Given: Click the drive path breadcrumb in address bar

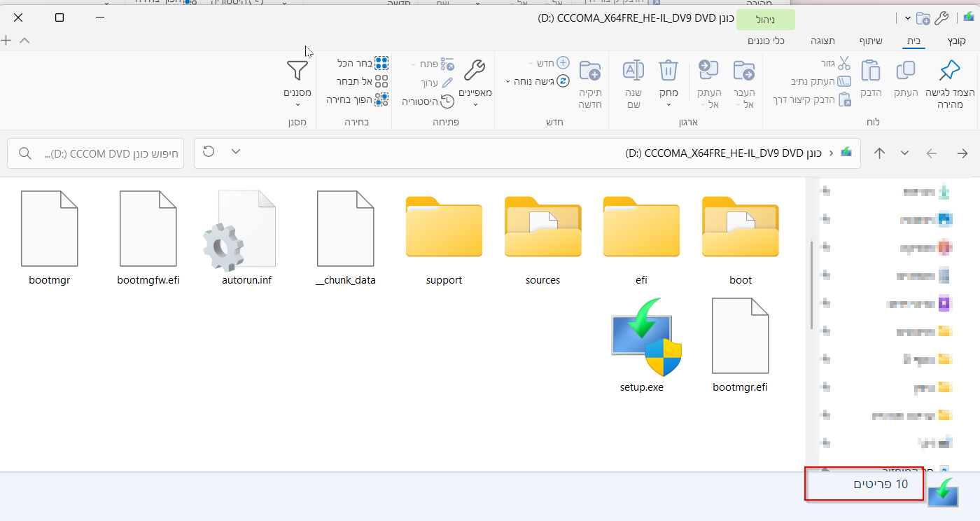Looking at the screenshot, I should 724,153.
